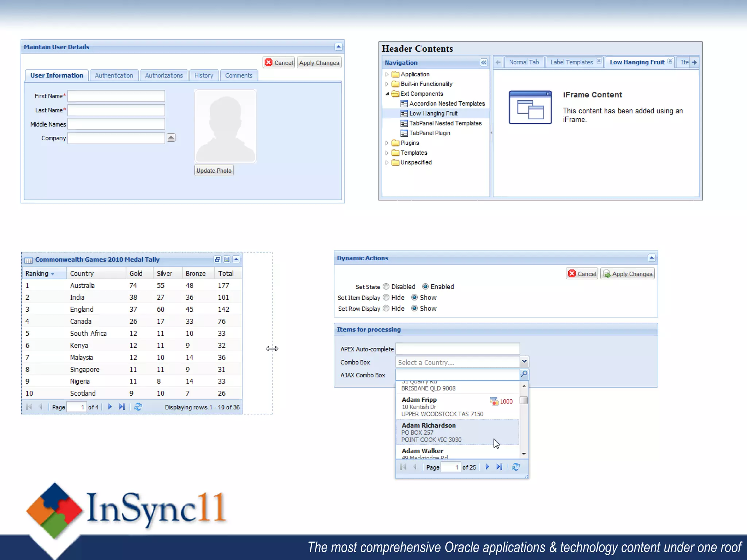747x560 pixels.
Task: Click the company field trigger arrow
Action: (171, 138)
